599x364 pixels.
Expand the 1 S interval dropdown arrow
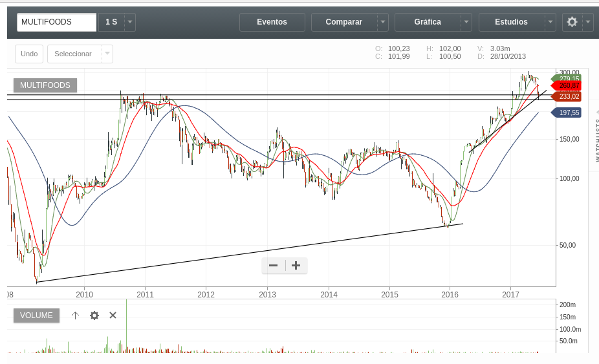[130, 22]
